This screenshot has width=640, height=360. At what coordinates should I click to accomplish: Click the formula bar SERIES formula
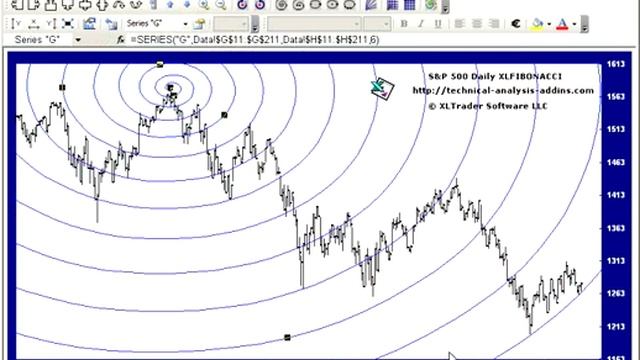tap(255, 40)
